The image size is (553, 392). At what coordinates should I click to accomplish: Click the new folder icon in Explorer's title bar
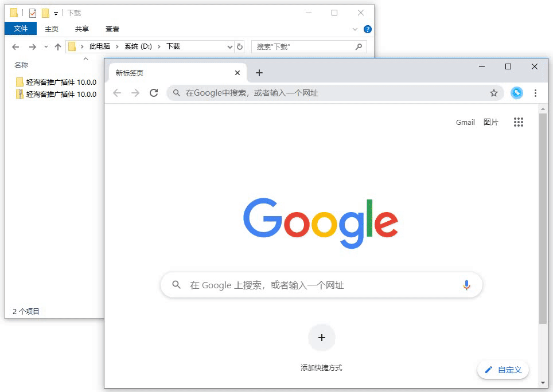pyautogui.click(x=45, y=13)
